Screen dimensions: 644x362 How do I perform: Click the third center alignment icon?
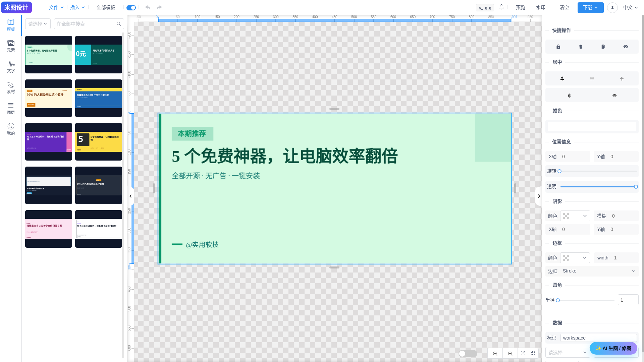tap(622, 79)
